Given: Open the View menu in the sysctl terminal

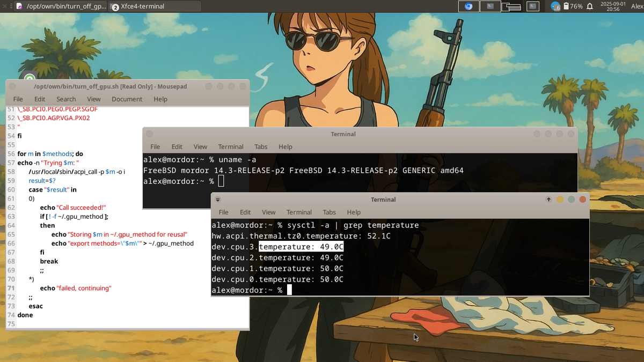Looking at the screenshot, I should click(x=269, y=212).
